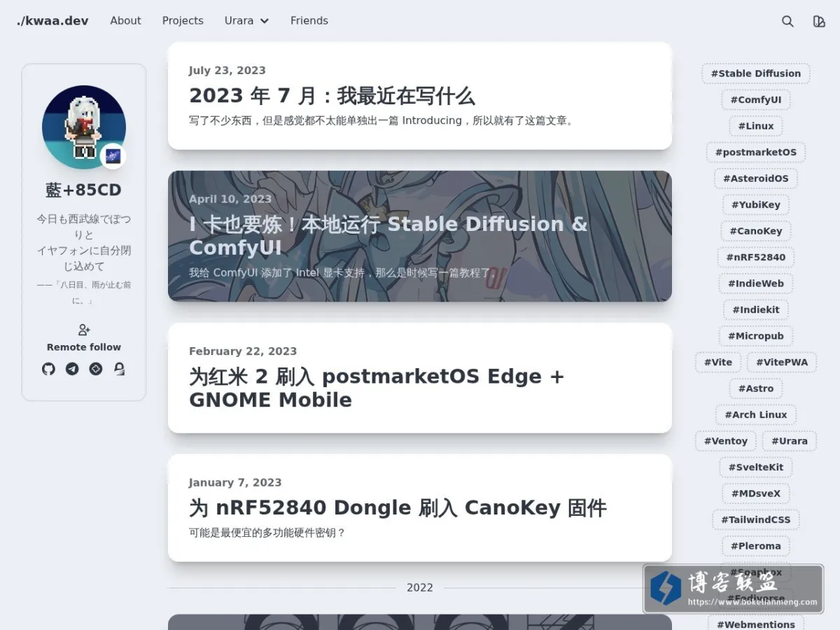840x630 pixels.
Task: Open the Friends page
Action: click(x=309, y=21)
